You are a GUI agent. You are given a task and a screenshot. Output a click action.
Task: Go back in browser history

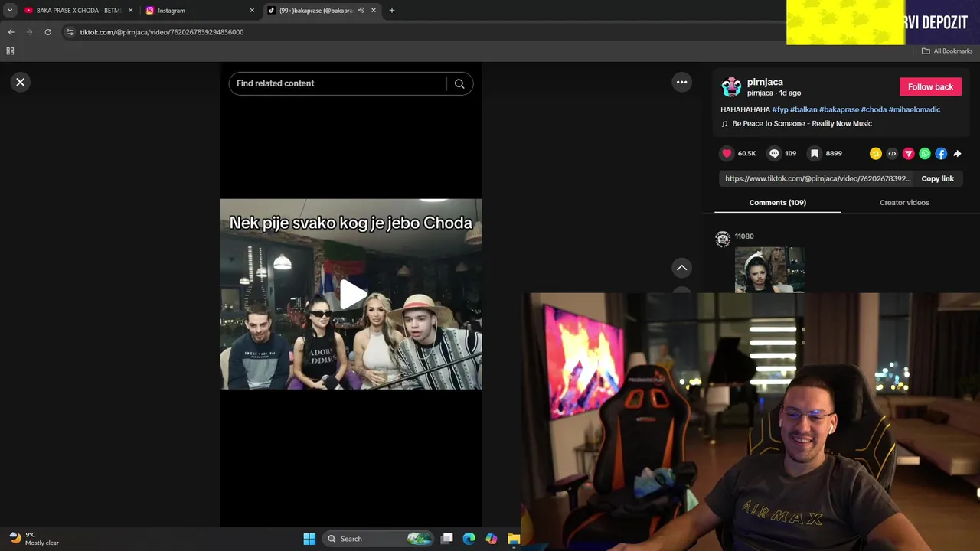(11, 32)
